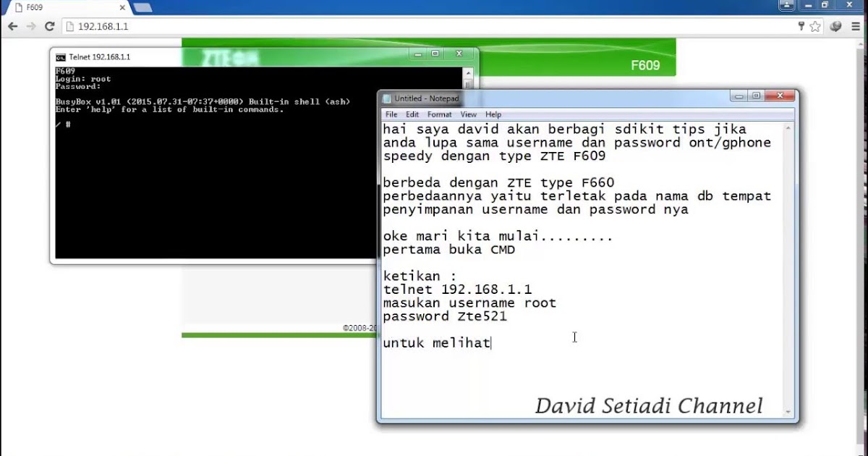The width and height of the screenshot is (868, 456).
Task: Click the Chrome forward arrow
Action: click(x=30, y=26)
